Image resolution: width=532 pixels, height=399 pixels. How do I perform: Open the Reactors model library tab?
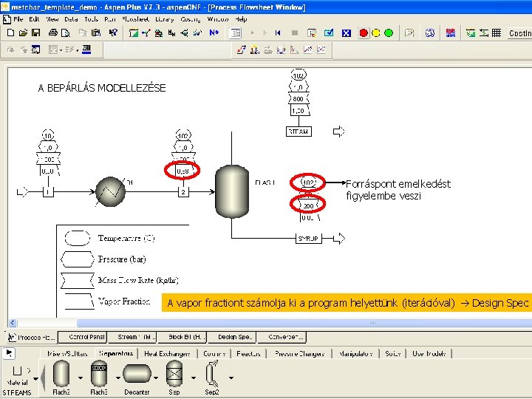click(248, 353)
